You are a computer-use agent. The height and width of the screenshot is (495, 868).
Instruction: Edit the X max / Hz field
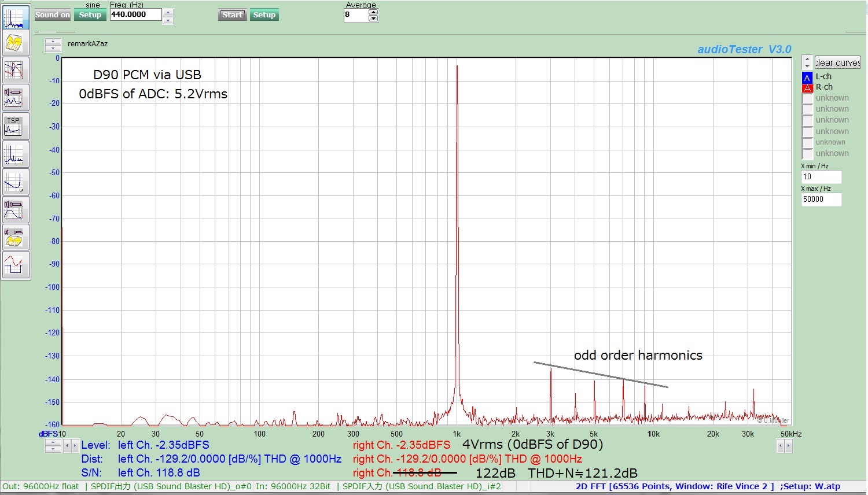pyautogui.click(x=821, y=200)
